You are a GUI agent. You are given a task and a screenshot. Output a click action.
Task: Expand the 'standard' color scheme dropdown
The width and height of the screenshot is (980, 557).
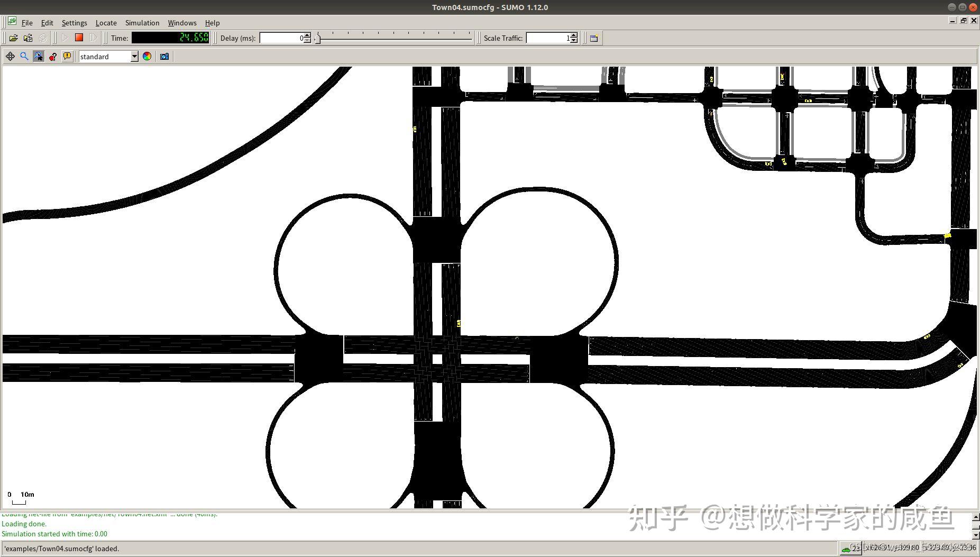click(134, 57)
